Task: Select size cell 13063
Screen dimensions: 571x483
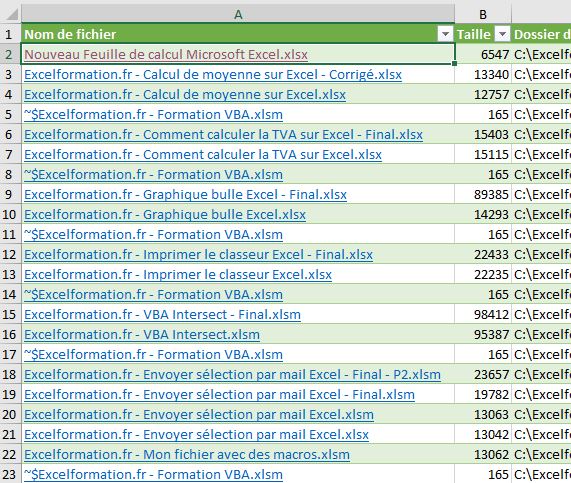Action: point(483,415)
